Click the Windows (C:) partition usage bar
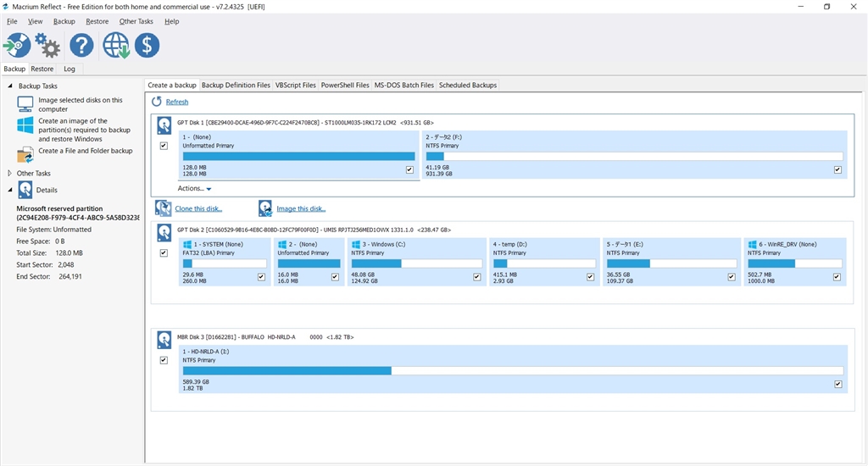 (416, 264)
